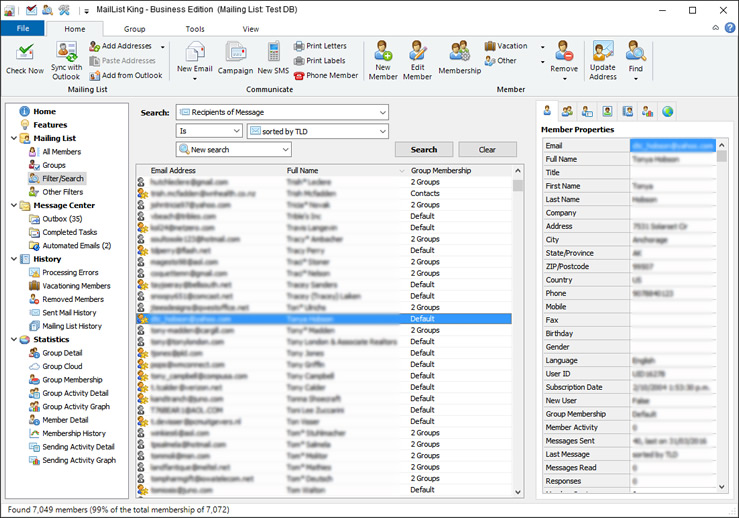The width and height of the screenshot is (739, 518).
Task: Click Print Letters
Action: pyautogui.click(x=320, y=46)
